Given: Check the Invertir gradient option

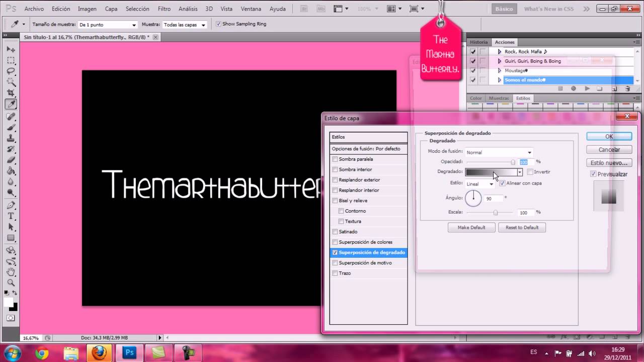Looking at the screenshot, I should pyautogui.click(x=530, y=172).
